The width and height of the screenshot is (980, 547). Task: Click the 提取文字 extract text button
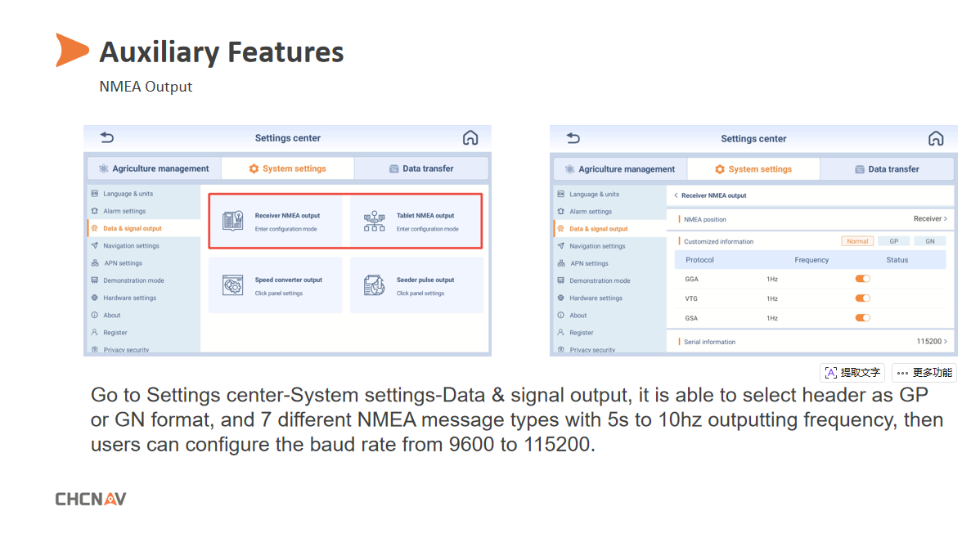[852, 373]
